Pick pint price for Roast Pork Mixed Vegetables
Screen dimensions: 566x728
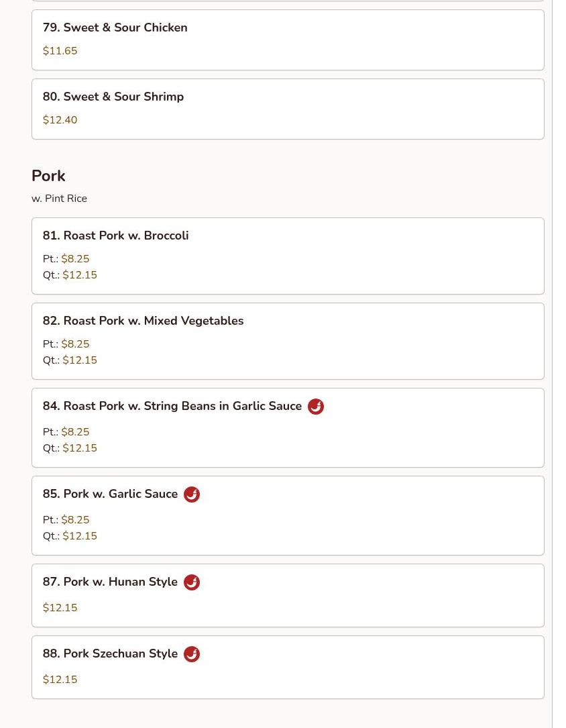75,344
